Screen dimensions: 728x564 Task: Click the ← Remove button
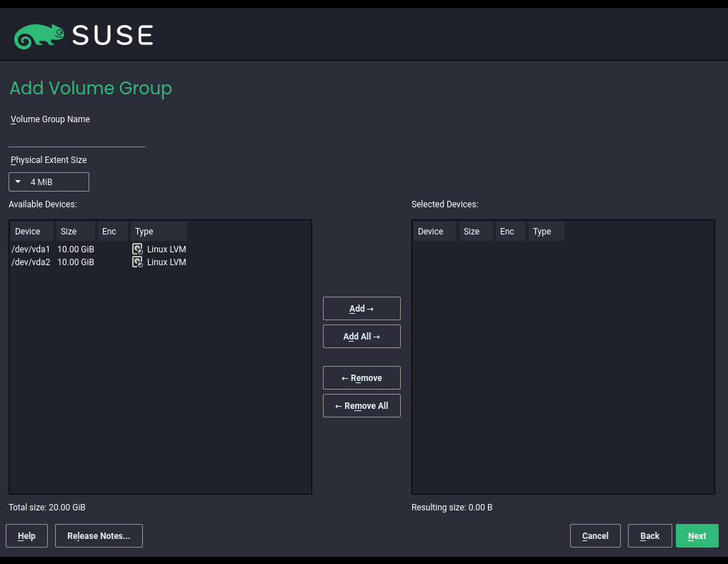tap(361, 377)
